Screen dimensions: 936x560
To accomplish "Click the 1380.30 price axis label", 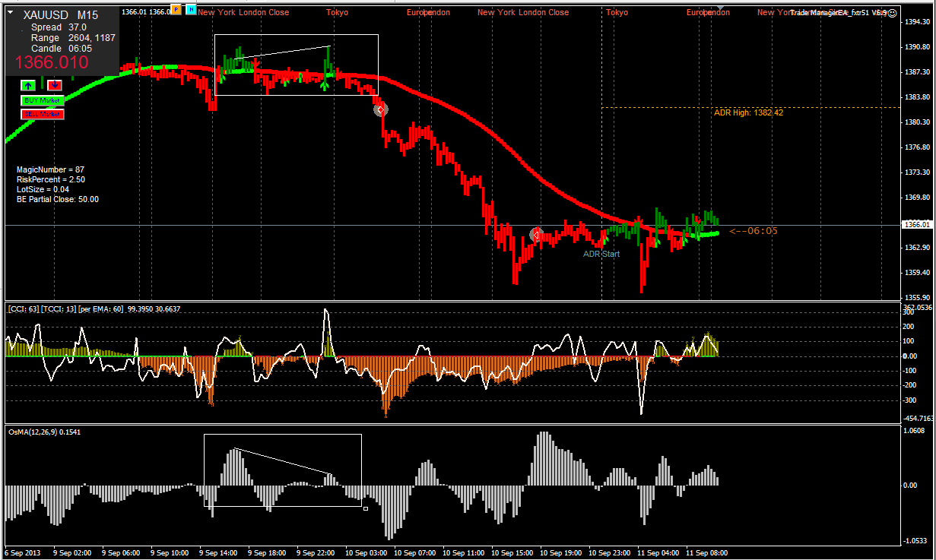I will pos(917,122).
